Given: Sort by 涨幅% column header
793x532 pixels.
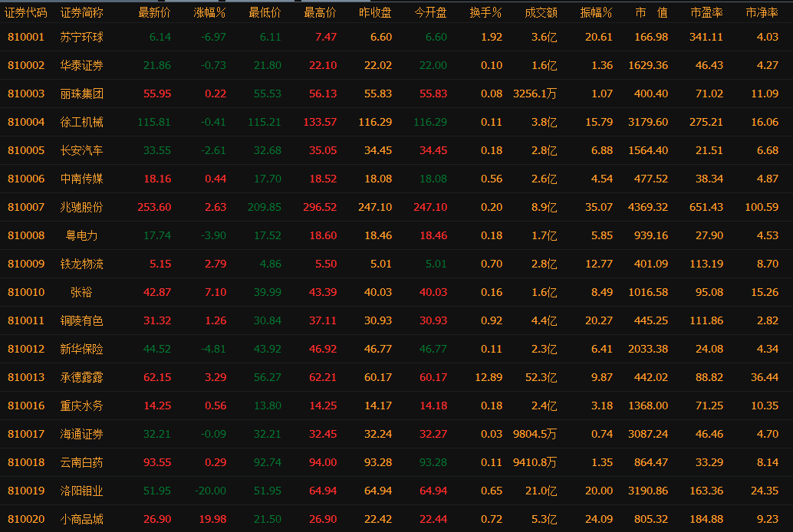Looking at the screenshot, I should pos(209,12).
